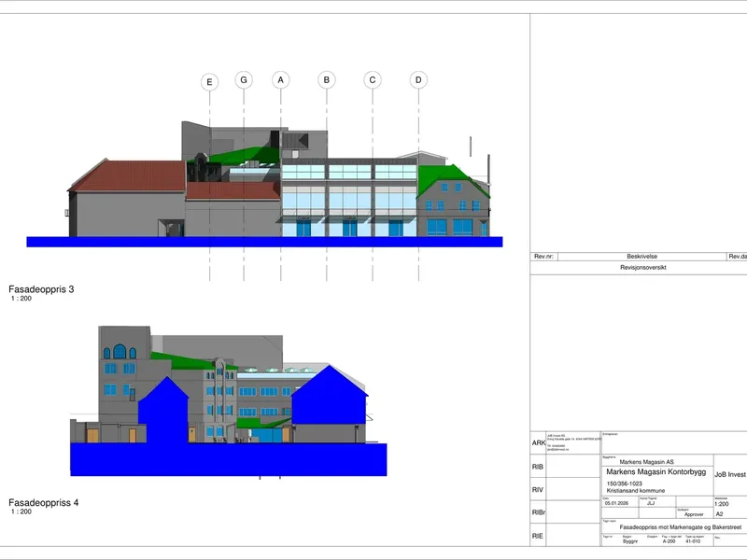Click the 'RIBr' discipline label
747x560 pixels.
(x=539, y=512)
